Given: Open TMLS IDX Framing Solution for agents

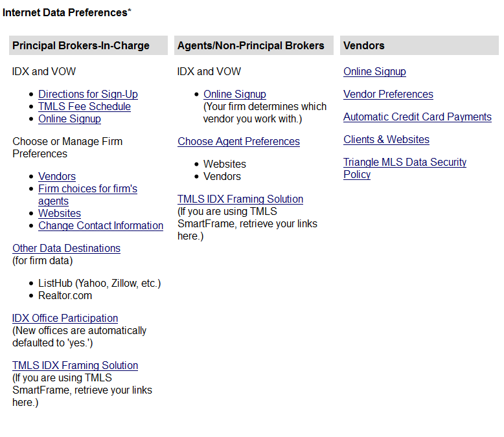Looking at the screenshot, I should (240, 199).
